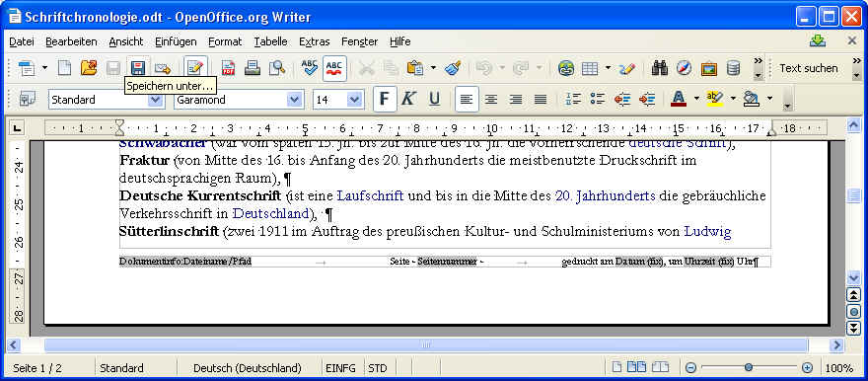
Task: Adjust the zoom slider handle
Action: click(749, 367)
